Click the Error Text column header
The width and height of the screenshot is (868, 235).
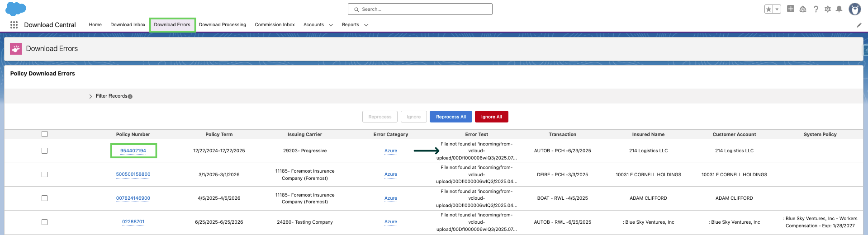[477, 135]
